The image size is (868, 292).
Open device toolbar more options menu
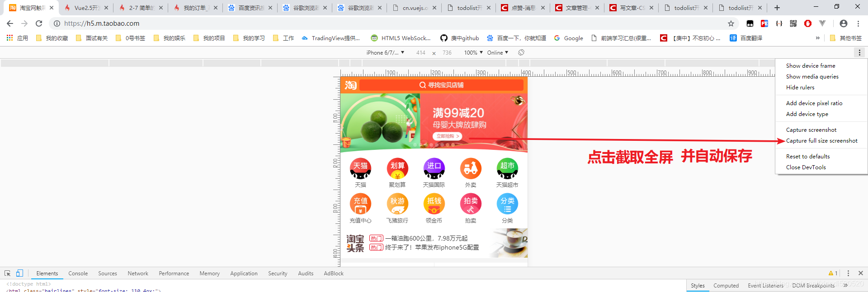click(x=859, y=53)
